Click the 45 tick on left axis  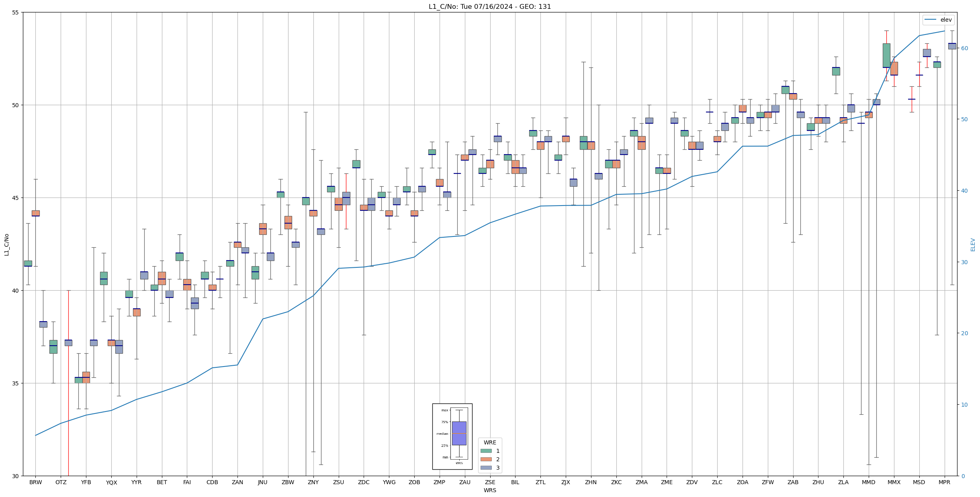click(16, 198)
